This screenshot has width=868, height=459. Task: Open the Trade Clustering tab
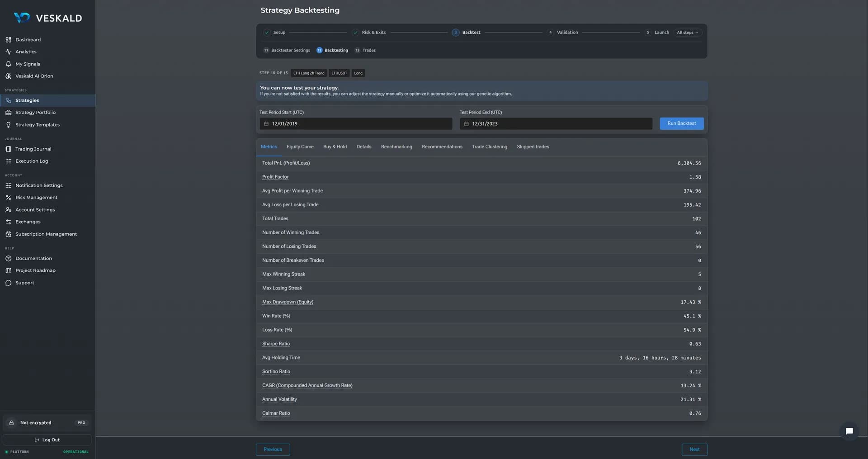(490, 147)
